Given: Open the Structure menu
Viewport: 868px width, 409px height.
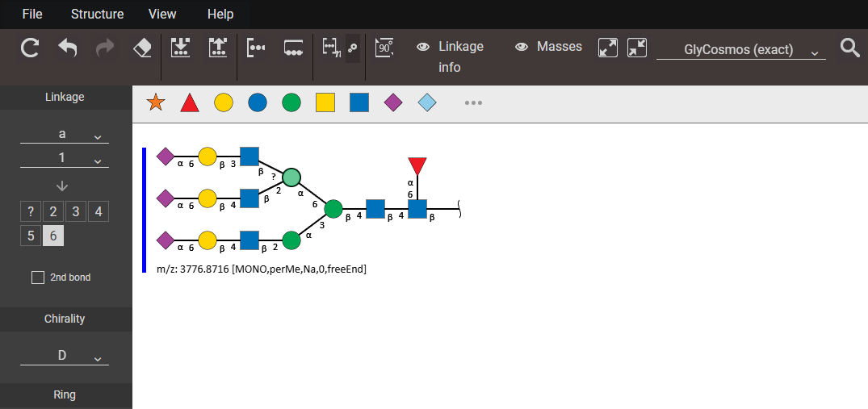Looking at the screenshot, I should (x=97, y=14).
